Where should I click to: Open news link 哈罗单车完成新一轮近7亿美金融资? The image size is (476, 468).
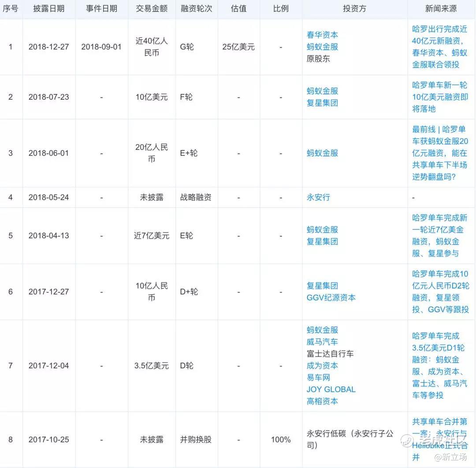coord(439,236)
